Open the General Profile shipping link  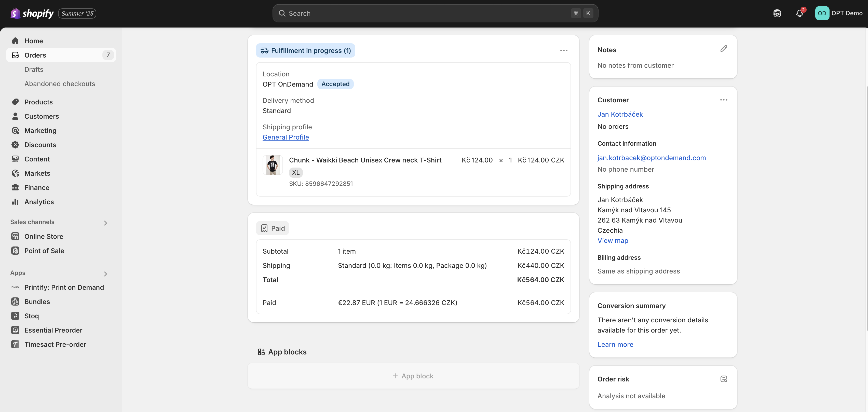click(x=286, y=137)
